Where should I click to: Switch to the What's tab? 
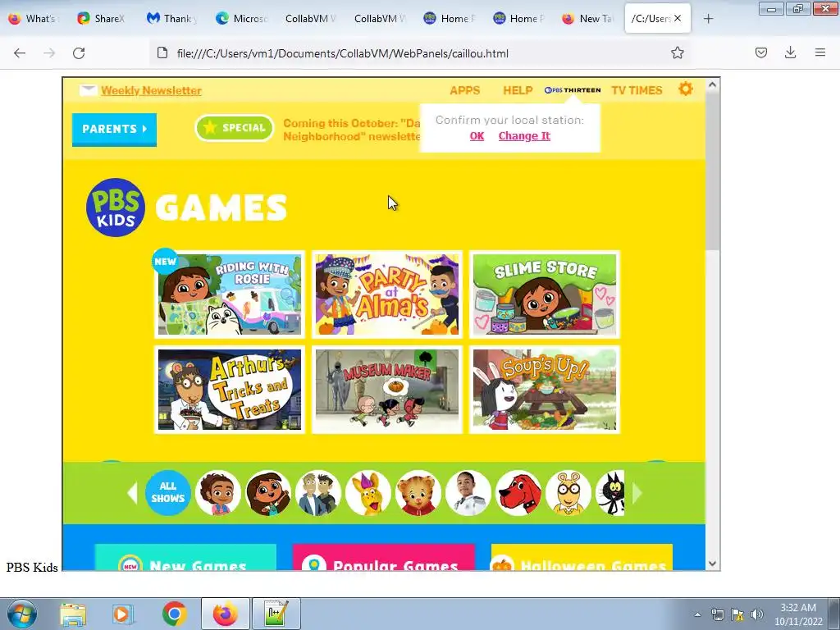point(33,19)
